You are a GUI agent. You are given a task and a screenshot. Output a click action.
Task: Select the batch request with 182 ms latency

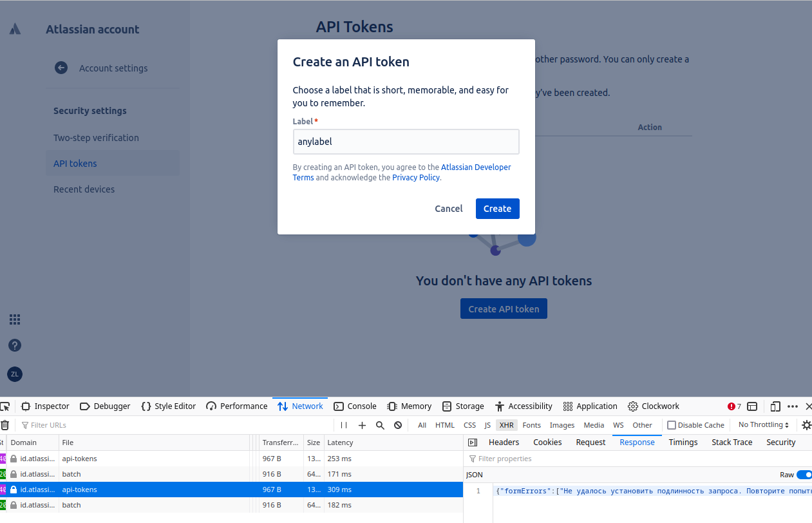232,505
